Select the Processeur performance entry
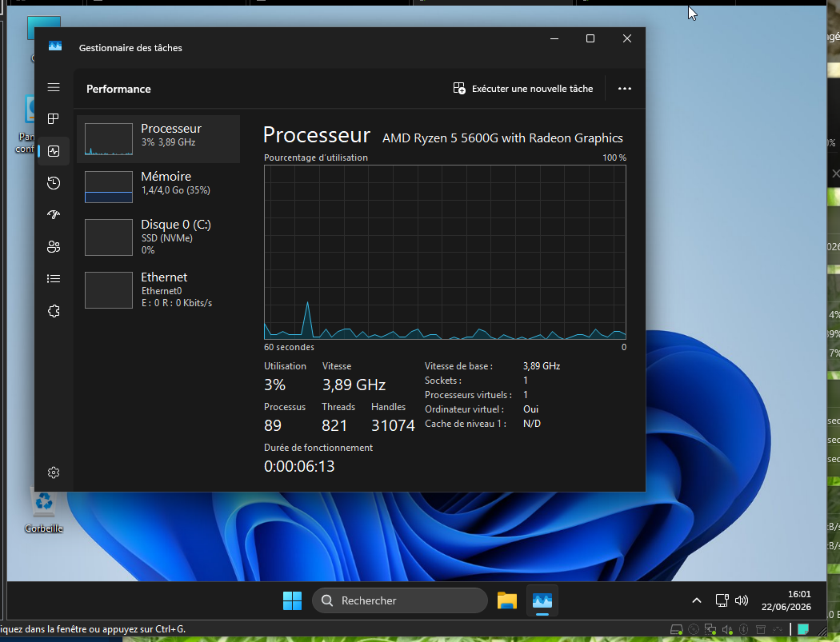840x642 pixels. (158, 139)
